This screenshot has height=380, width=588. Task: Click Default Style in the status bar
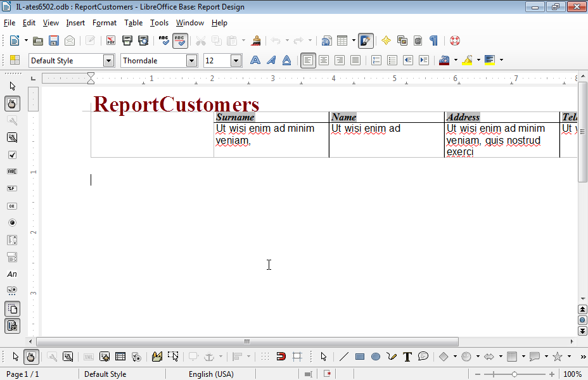(x=105, y=374)
